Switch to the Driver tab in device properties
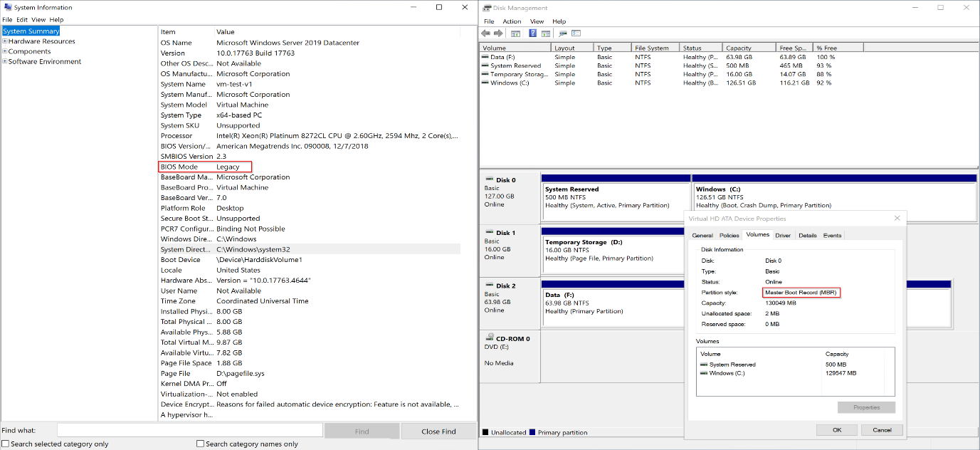 coord(784,235)
